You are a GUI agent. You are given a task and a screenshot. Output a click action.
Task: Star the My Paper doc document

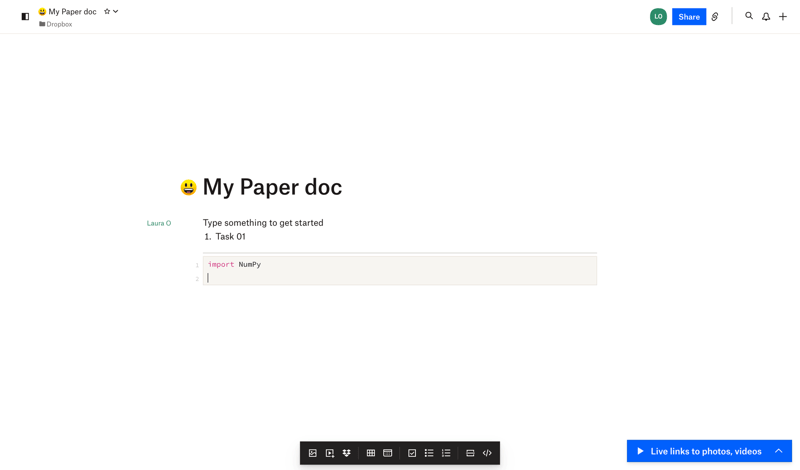(107, 11)
